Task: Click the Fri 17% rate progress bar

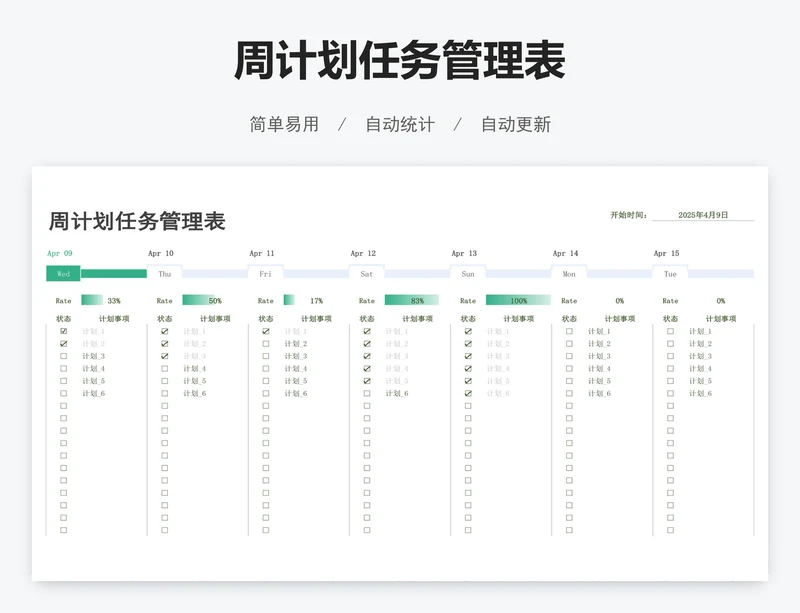Action: point(316,300)
